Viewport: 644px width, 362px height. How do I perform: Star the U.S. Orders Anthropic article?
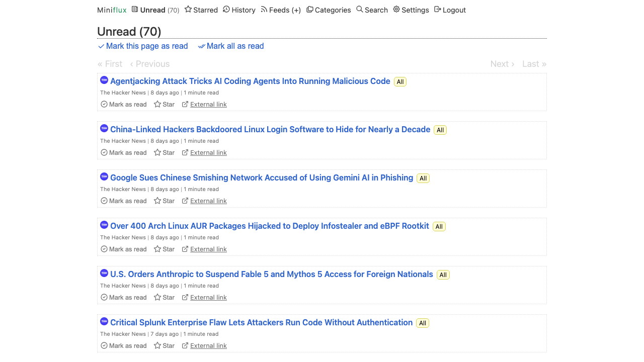[165, 298]
